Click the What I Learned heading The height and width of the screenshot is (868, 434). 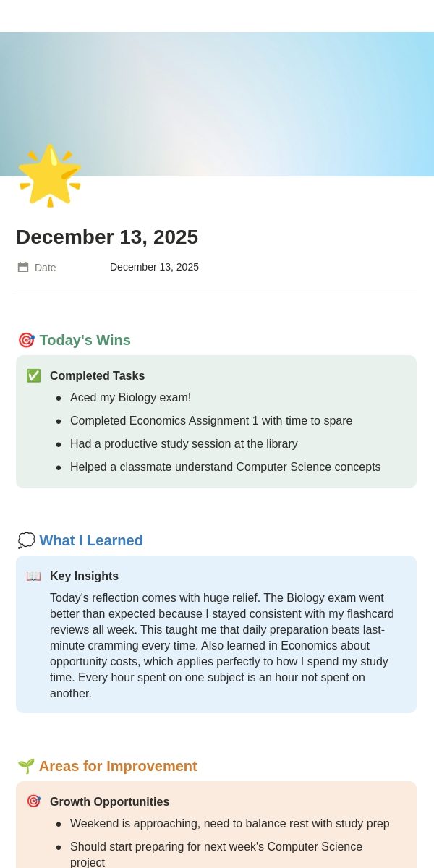91,540
